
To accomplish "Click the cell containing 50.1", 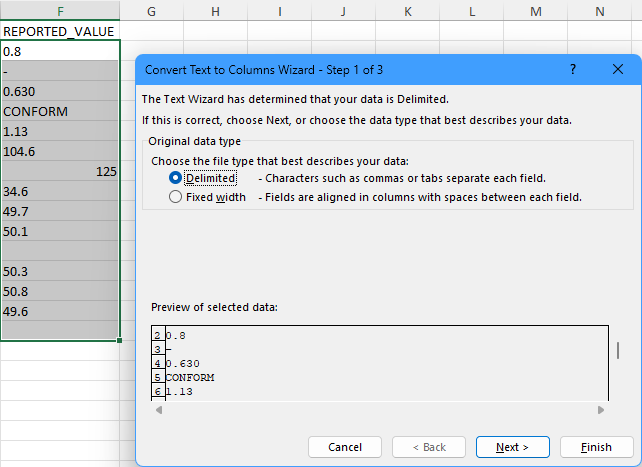I will [60, 231].
